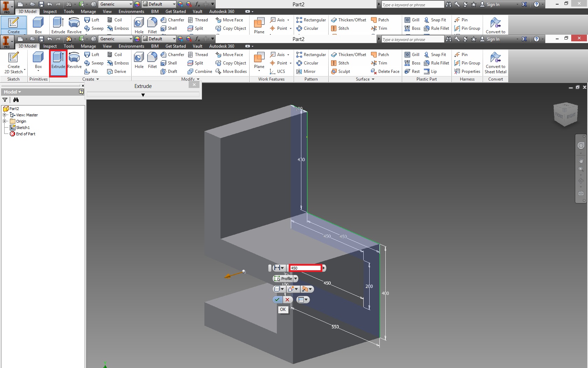Expand the Origin node in model browser

(5, 121)
